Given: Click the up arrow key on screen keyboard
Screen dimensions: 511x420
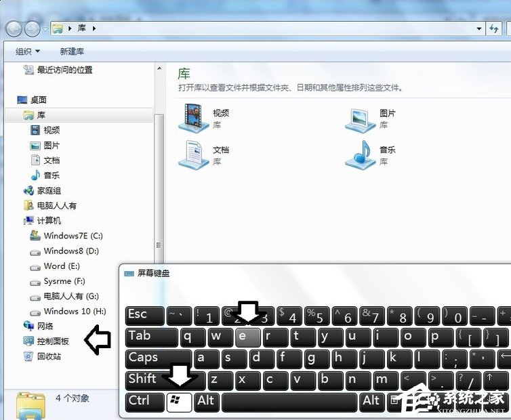Looking at the screenshot, I should pos(495,380).
